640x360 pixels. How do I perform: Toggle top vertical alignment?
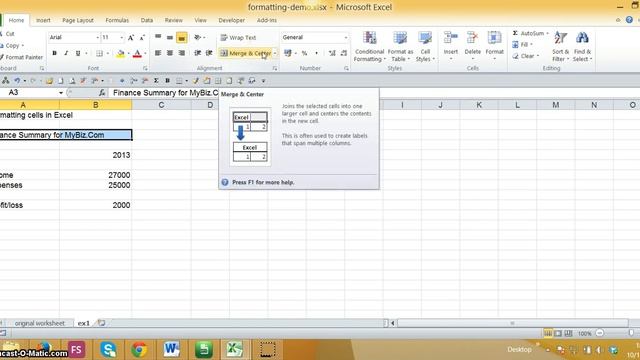[x=158, y=37]
